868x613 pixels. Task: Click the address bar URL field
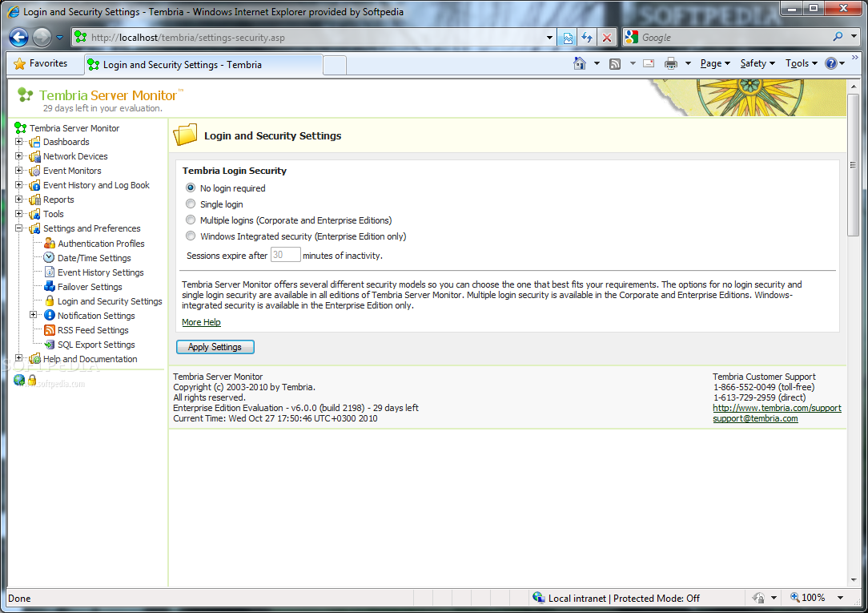[315, 38]
